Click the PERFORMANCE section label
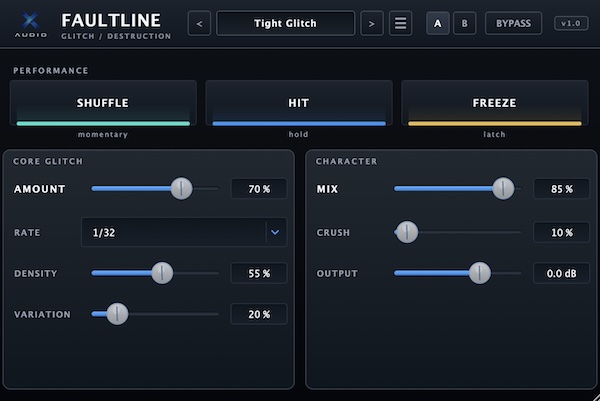The height and width of the screenshot is (401, 600). click(51, 70)
